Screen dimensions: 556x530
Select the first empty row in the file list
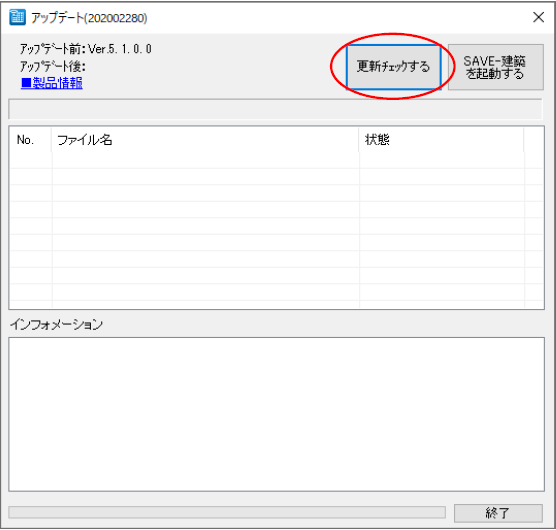tap(276, 160)
